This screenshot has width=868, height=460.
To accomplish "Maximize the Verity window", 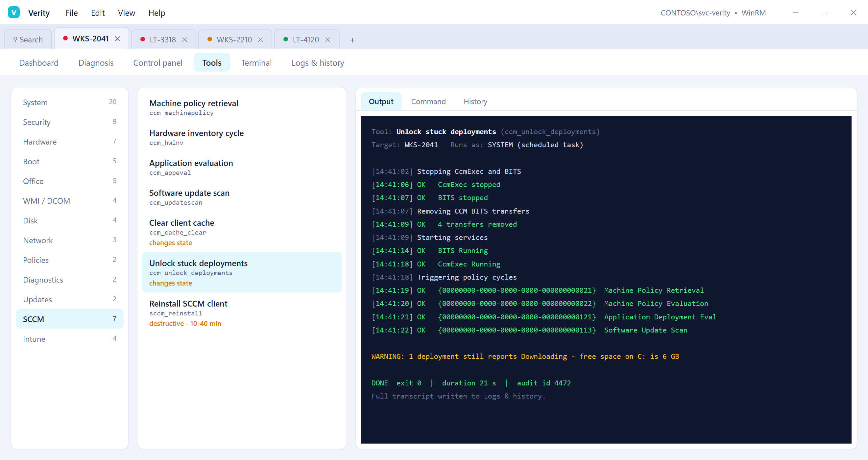I will coord(825,13).
